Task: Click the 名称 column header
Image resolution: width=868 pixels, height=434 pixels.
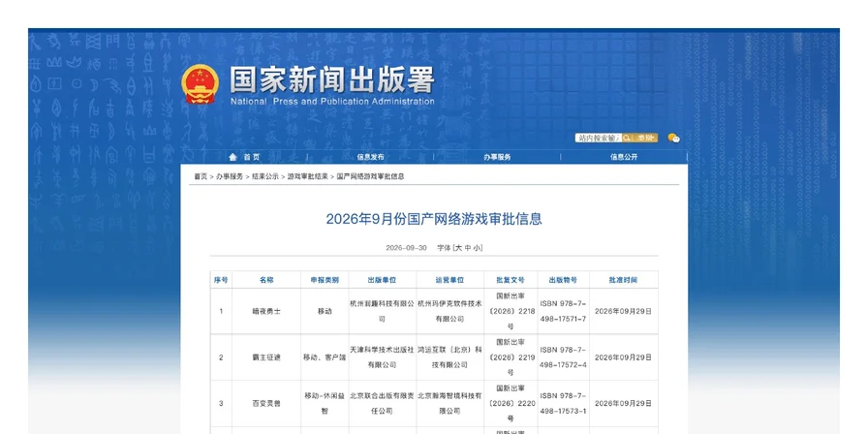Action: [x=266, y=280]
